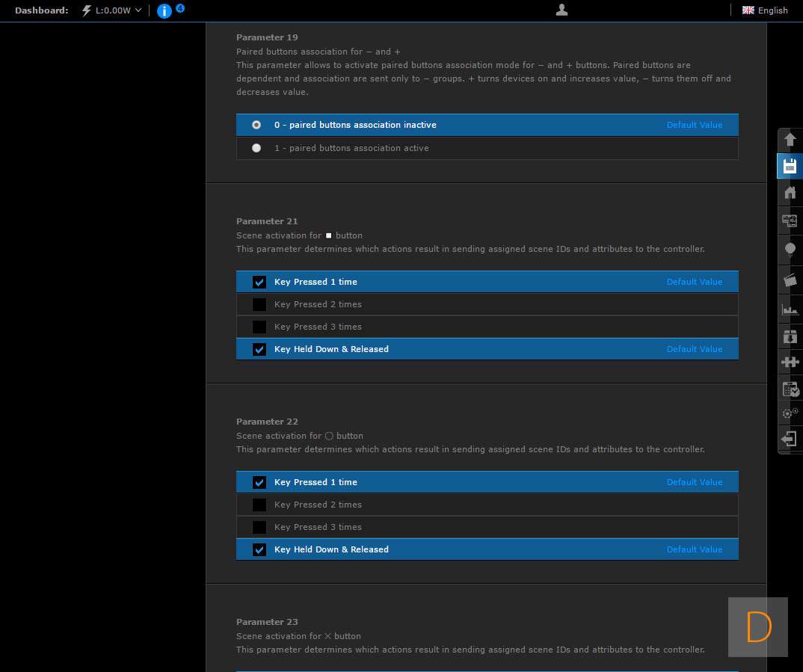
Task: Check Key Pressed 3 times in Parameter 21
Action: [259, 327]
